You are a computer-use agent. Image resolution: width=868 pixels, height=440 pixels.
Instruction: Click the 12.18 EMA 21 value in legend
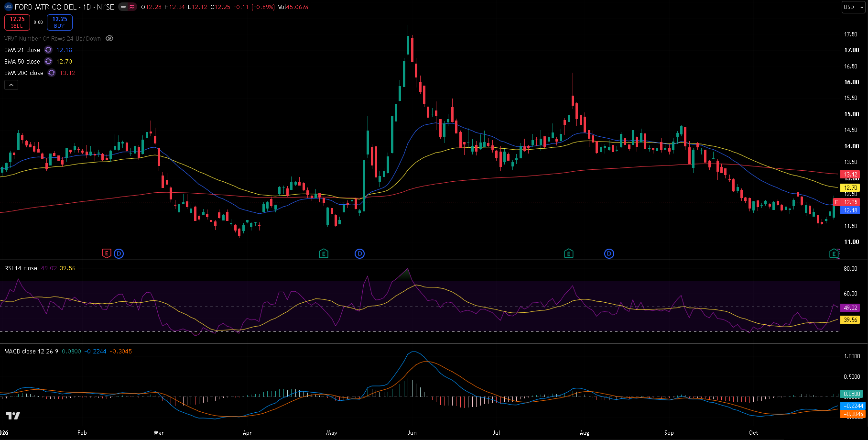[64, 50]
